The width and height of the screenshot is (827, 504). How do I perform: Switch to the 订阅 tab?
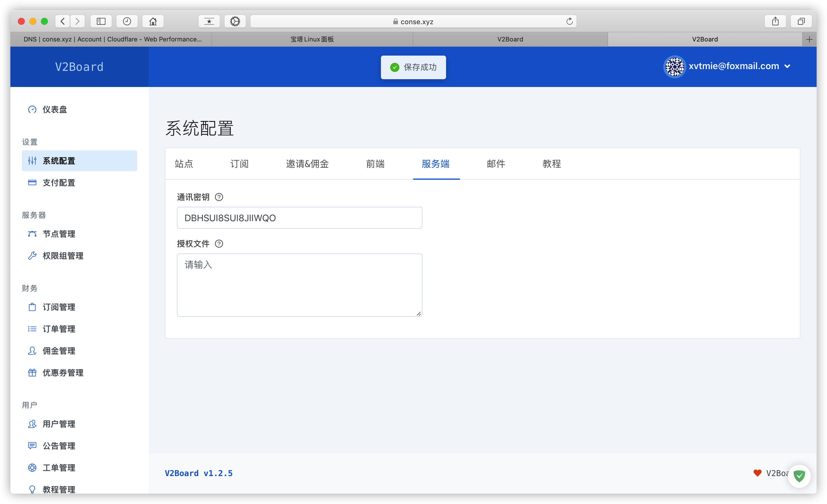239,164
